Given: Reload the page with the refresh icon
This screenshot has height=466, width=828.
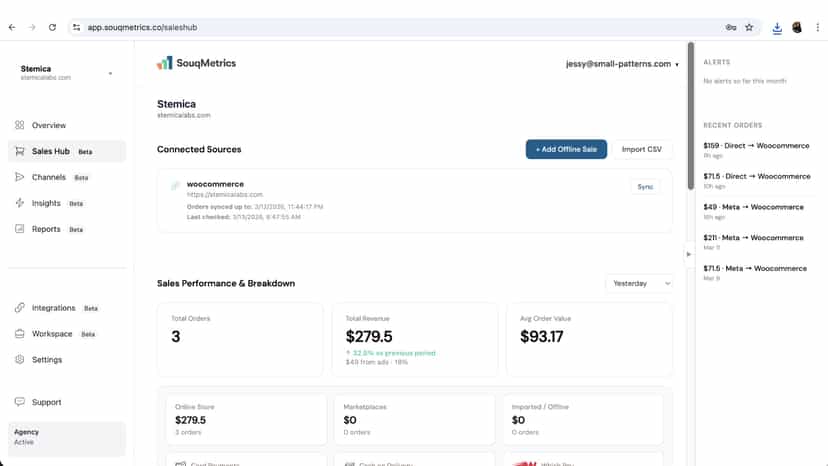Looking at the screenshot, I should click(52, 27).
